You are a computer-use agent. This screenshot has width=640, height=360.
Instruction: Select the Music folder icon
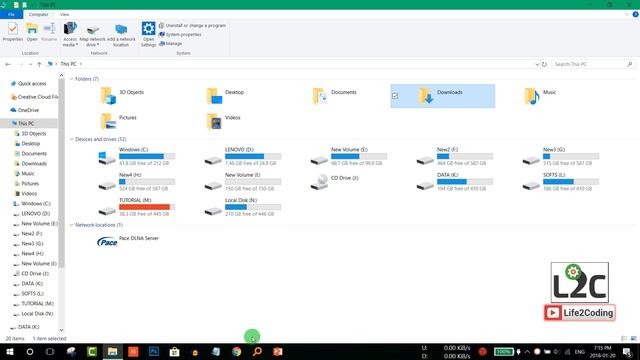pos(532,96)
